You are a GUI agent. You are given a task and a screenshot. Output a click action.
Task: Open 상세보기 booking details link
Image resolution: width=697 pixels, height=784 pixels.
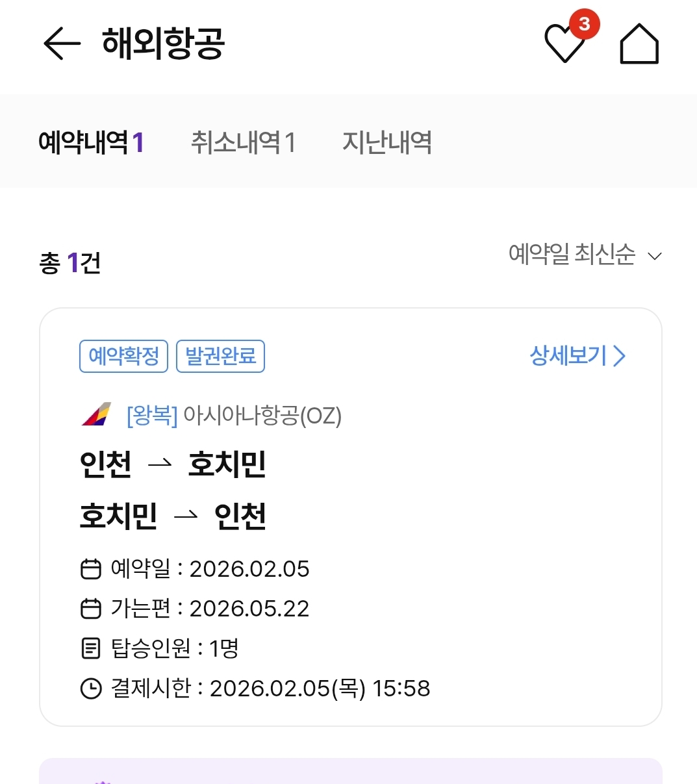tap(568, 356)
